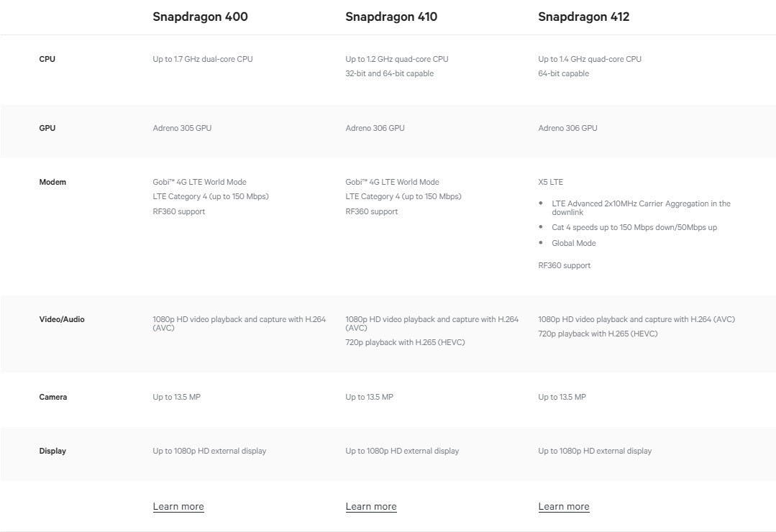Click the Snapdragon 400 column heading
This screenshot has height=532, width=776.
[200, 17]
